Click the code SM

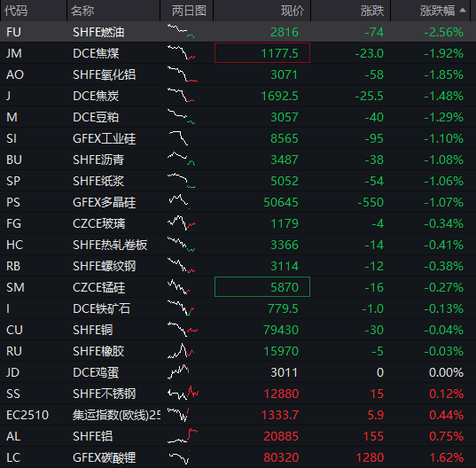[15, 287]
